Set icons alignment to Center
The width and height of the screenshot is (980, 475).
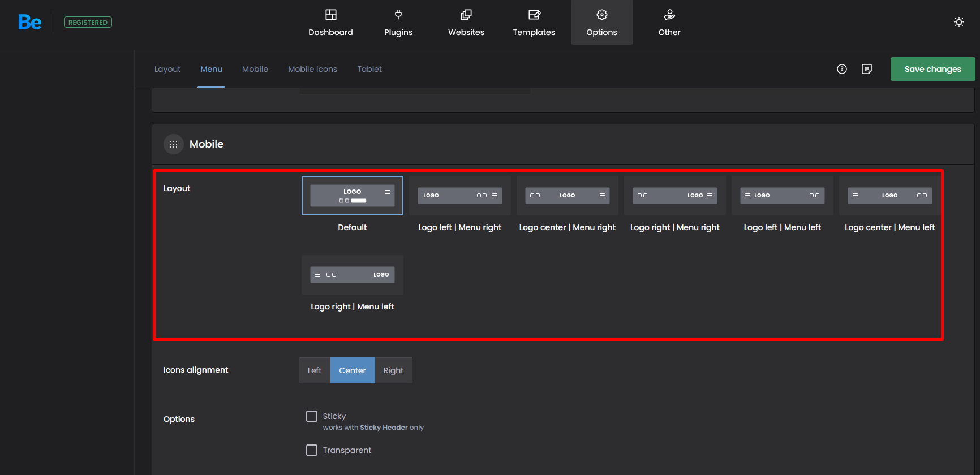[x=353, y=370]
